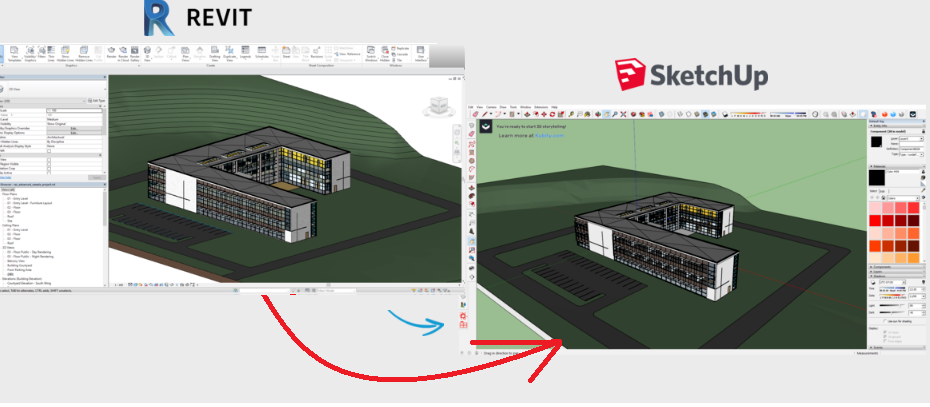Screen dimensions: 930x407
Task: Select the Tape Measure tool in SketchUp
Action: (571, 114)
